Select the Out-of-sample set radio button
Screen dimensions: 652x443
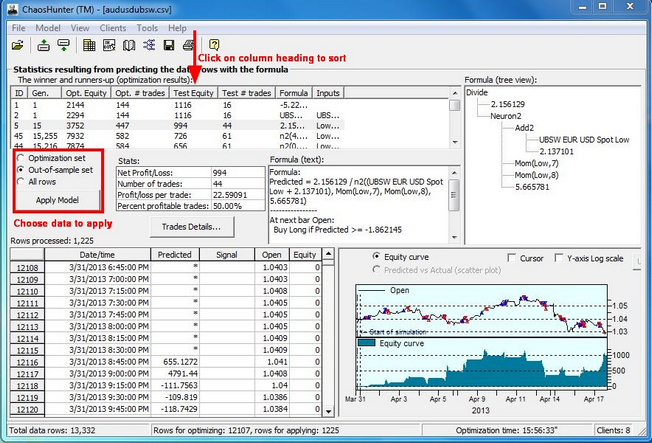click(x=21, y=170)
